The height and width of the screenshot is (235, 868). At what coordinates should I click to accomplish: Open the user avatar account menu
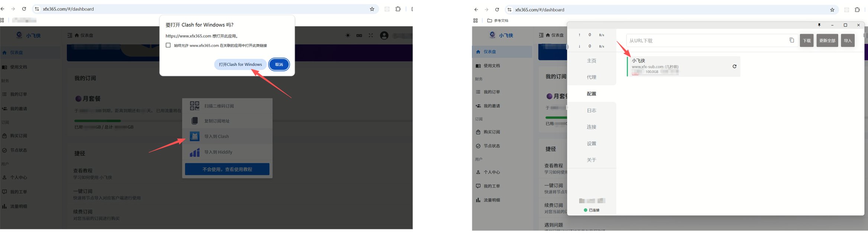[x=384, y=35]
